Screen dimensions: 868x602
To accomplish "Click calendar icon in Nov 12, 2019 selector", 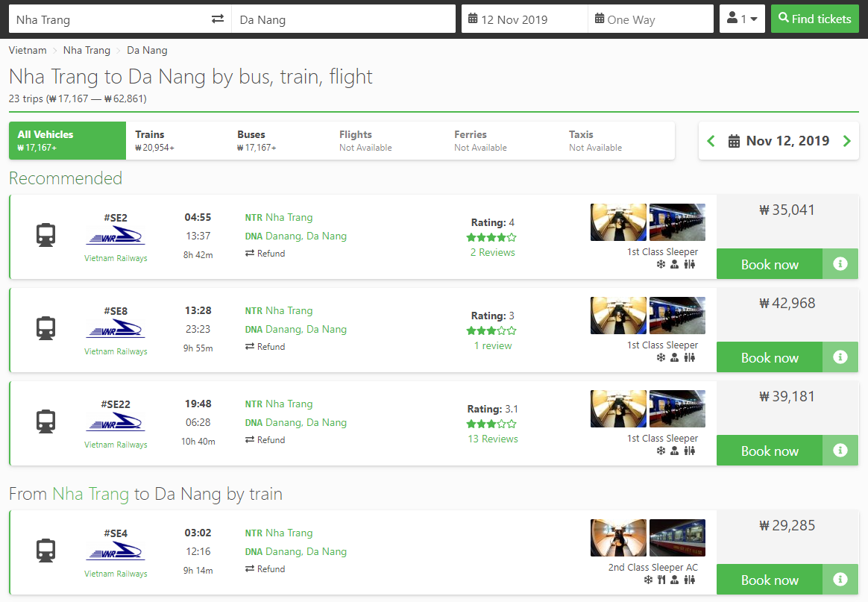I will click(734, 141).
